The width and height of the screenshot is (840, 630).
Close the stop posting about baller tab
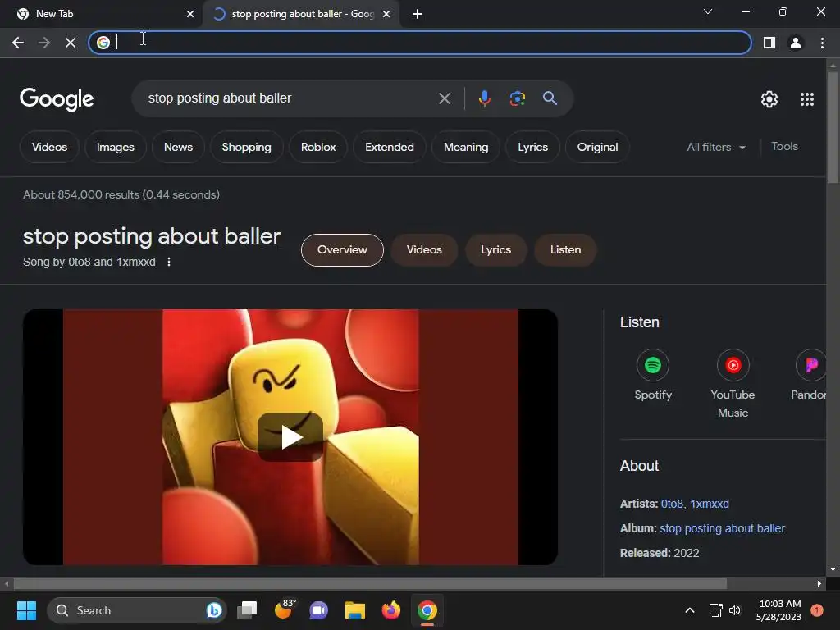tap(386, 14)
